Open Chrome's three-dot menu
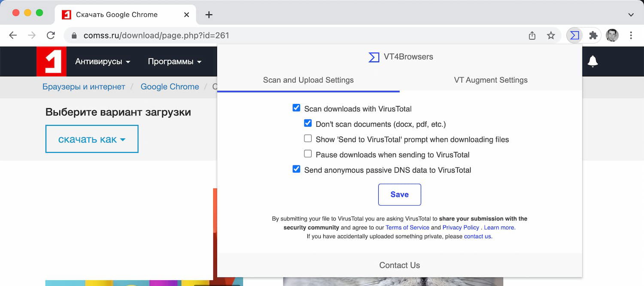The width and height of the screenshot is (644, 286). pyautogui.click(x=631, y=36)
